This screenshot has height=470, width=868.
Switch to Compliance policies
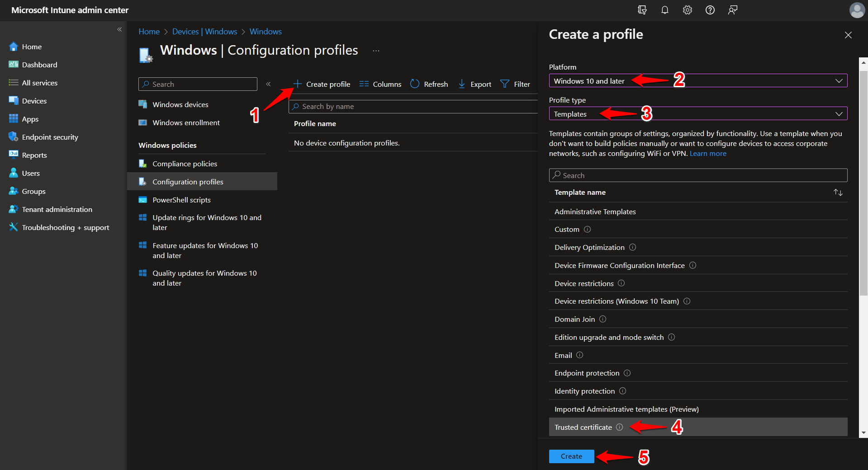coord(185,163)
